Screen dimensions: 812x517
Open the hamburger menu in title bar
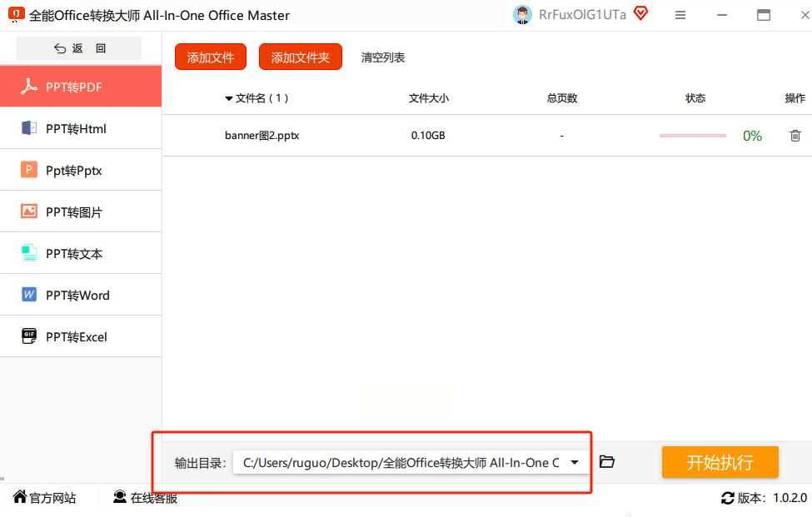680,15
